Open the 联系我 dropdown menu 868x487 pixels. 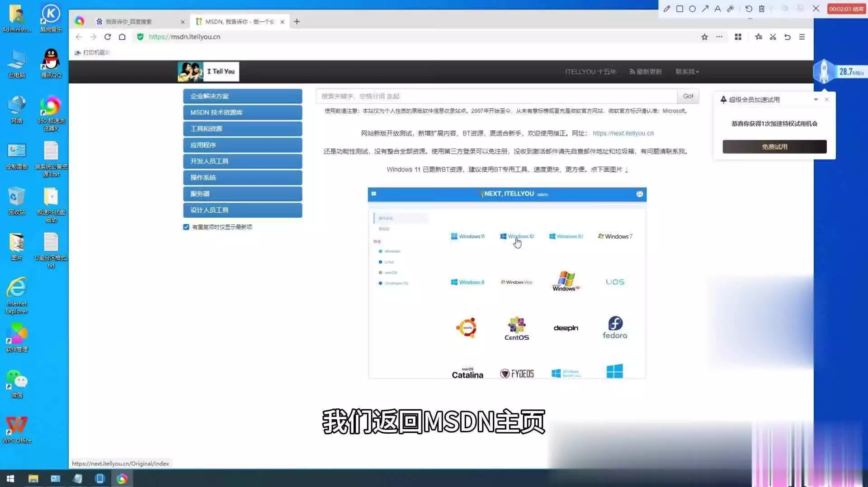tap(687, 72)
